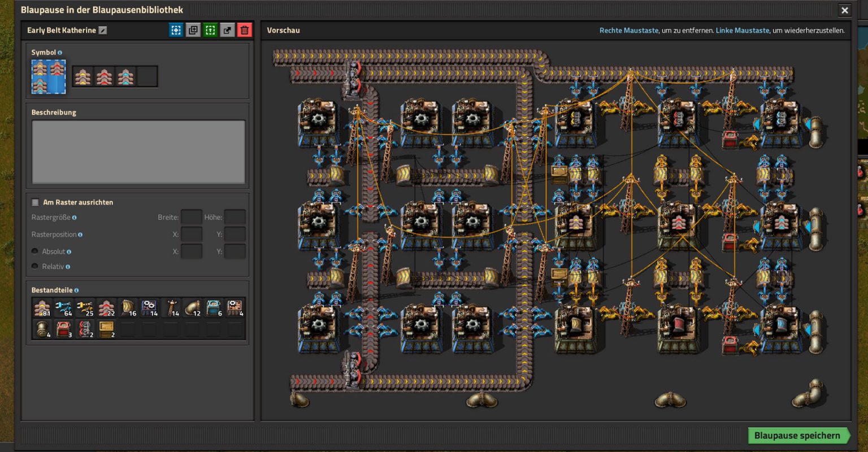Click the Breite input field
The height and width of the screenshot is (452, 868).
click(x=192, y=216)
